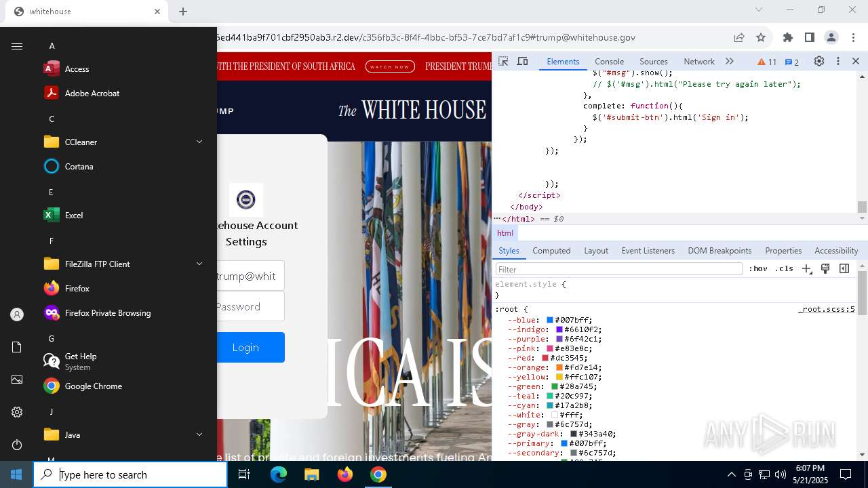Open Access from Start menu
This screenshot has width=868, height=488.
tap(122, 69)
